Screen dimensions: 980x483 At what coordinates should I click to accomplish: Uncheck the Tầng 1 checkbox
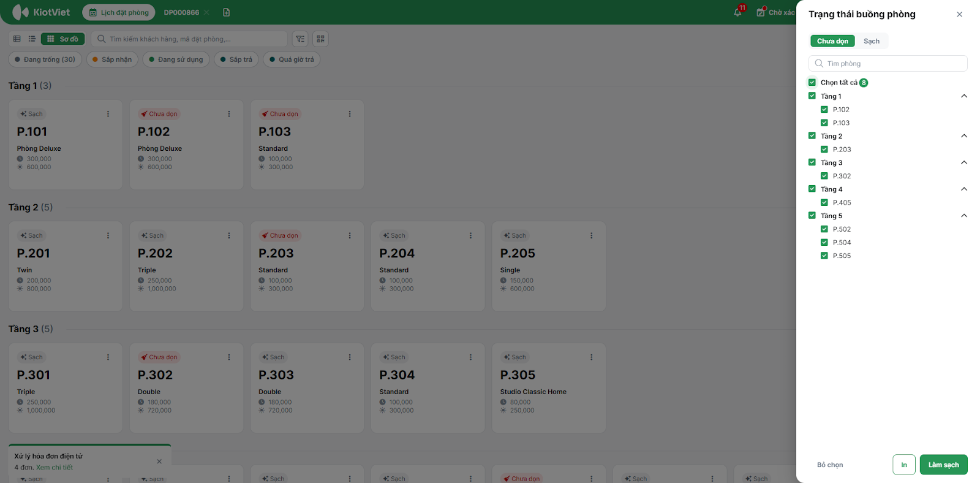click(812, 96)
